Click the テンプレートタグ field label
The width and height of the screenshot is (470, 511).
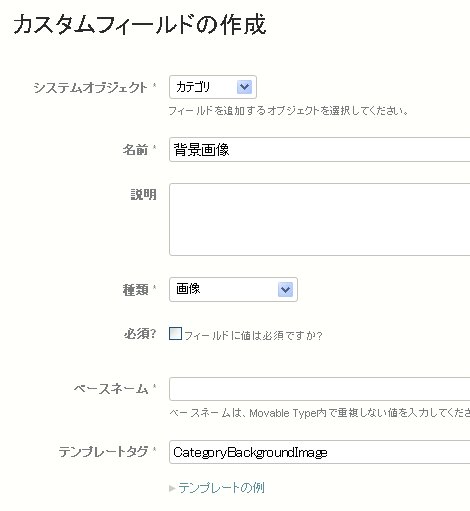(103, 452)
